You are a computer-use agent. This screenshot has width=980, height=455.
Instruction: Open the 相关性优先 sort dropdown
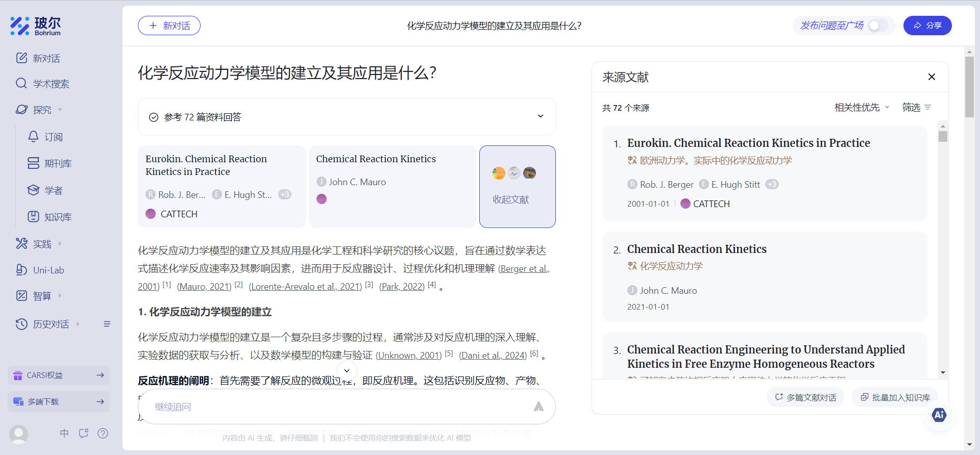point(862,108)
